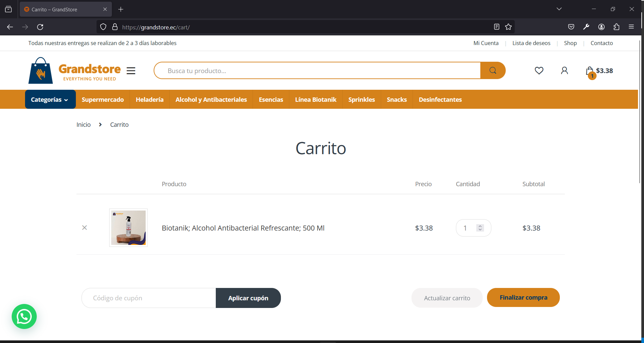Viewport: 644px width, 343px height.
Task: Click the Aplicar cupón button
Action: (248, 298)
